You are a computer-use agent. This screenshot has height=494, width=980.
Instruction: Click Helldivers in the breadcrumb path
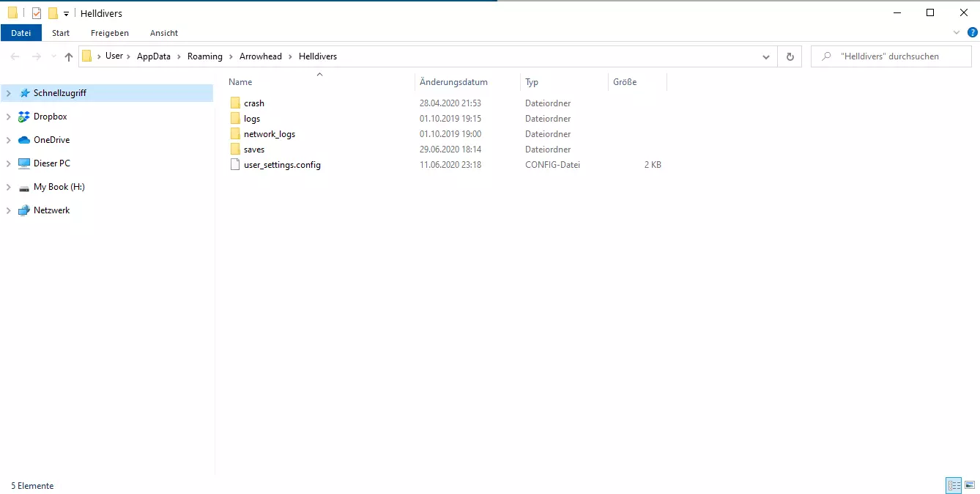click(x=318, y=56)
